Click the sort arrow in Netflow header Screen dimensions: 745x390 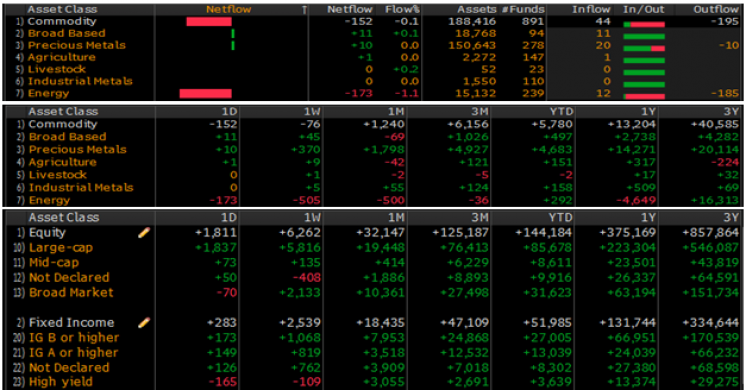304,10
